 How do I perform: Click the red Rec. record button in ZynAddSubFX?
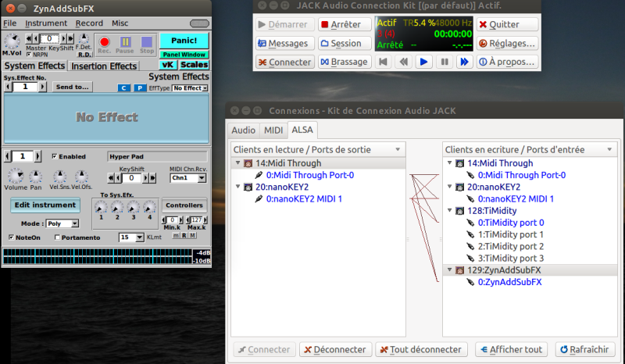click(105, 42)
